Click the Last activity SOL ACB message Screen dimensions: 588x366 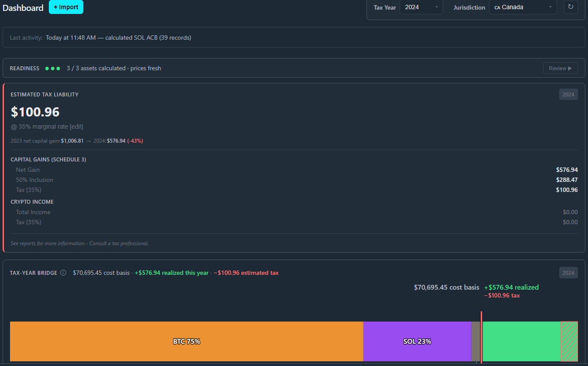pyautogui.click(x=118, y=38)
